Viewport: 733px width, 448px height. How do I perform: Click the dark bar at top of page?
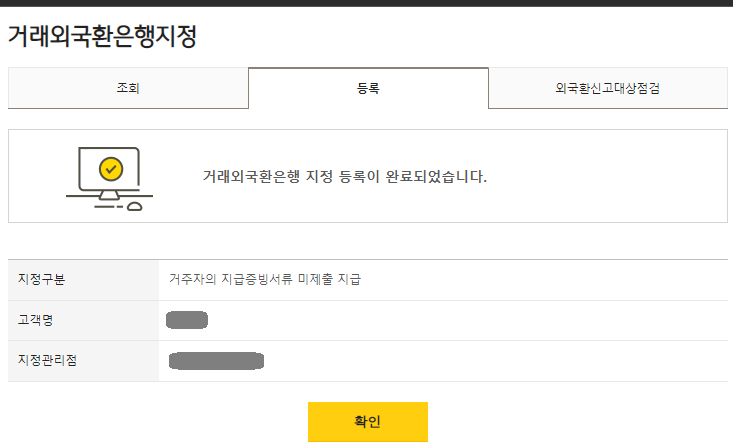coord(366,3)
